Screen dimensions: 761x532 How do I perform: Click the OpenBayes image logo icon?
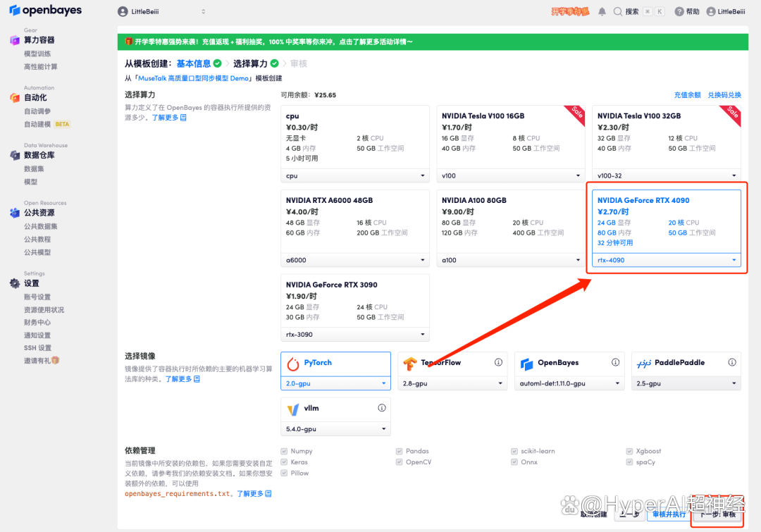pyautogui.click(x=527, y=364)
